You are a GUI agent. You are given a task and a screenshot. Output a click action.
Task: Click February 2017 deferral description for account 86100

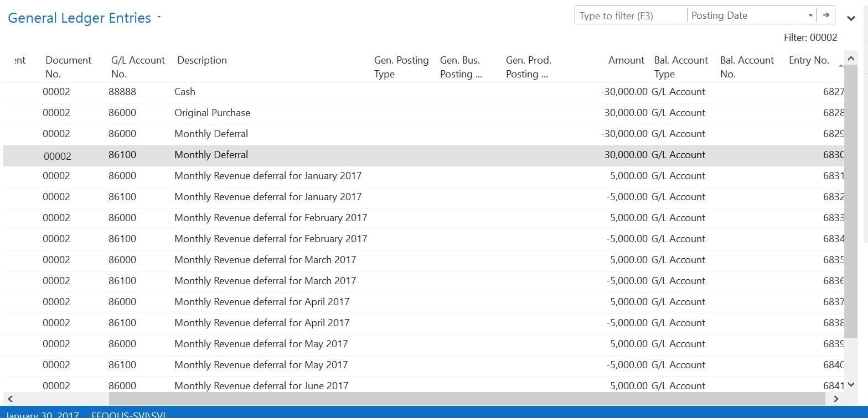pos(271,239)
